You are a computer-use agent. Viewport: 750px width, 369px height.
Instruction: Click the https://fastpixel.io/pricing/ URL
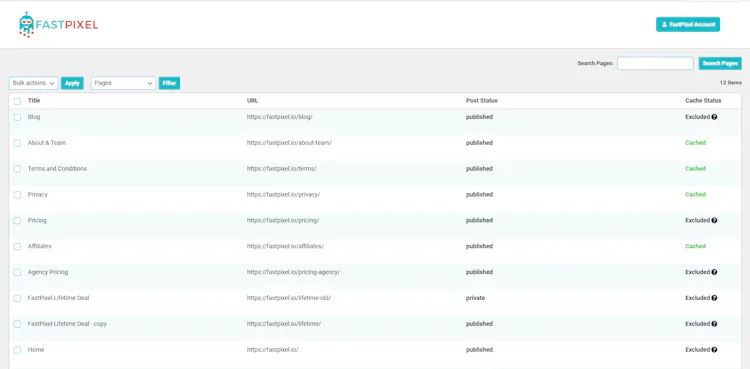[283, 220]
